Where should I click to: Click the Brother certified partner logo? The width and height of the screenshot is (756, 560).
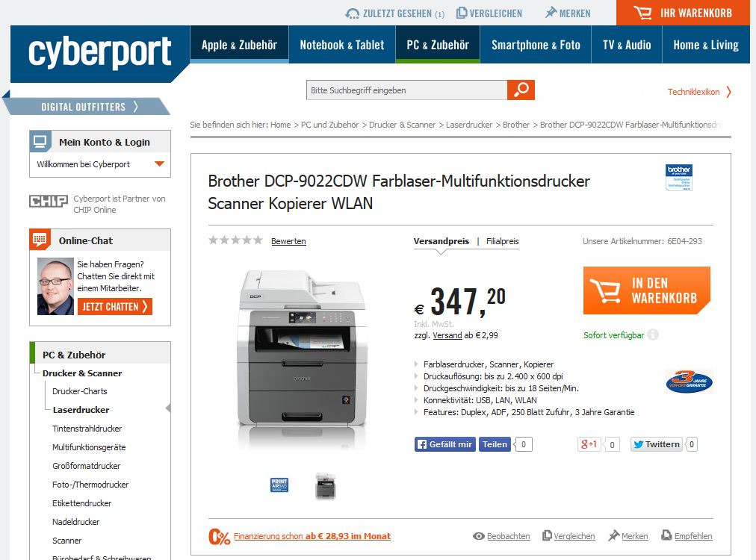pos(679,177)
